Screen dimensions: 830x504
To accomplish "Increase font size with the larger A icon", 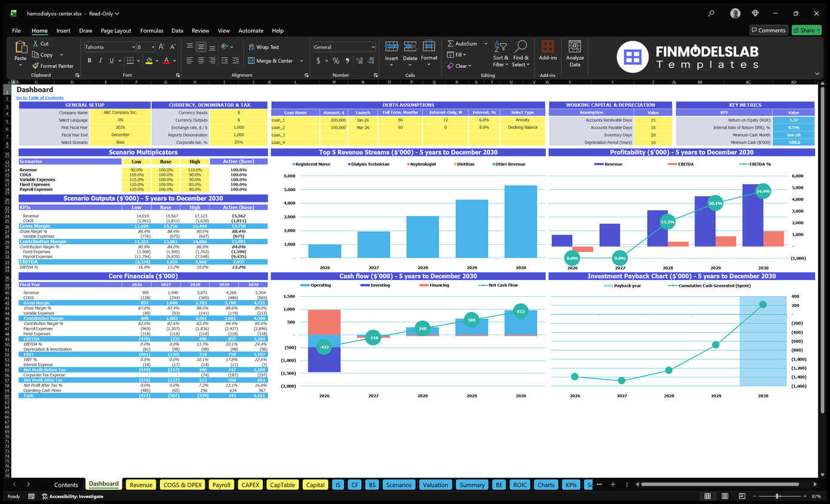I will 162,47.
